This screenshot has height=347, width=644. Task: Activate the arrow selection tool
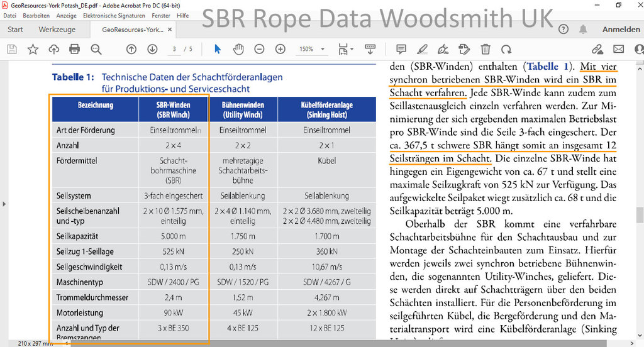pyautogui.click(x=218, y=49)
